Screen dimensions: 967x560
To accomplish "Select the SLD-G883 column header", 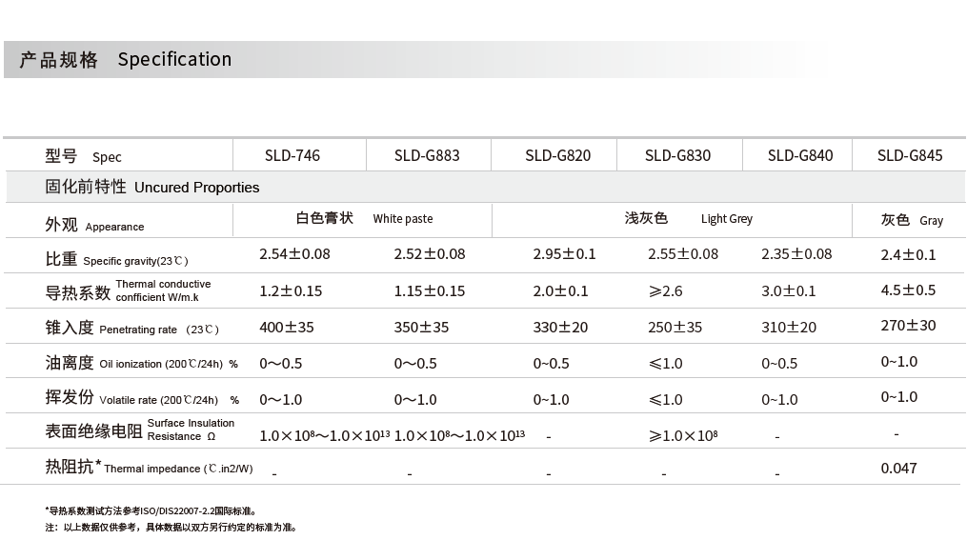I will tap(427, 155).
